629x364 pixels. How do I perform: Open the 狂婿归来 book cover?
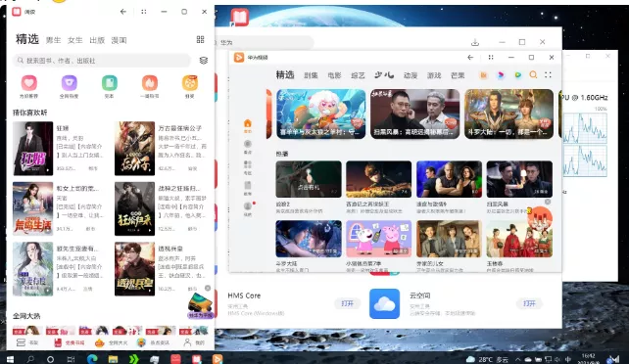134,208
